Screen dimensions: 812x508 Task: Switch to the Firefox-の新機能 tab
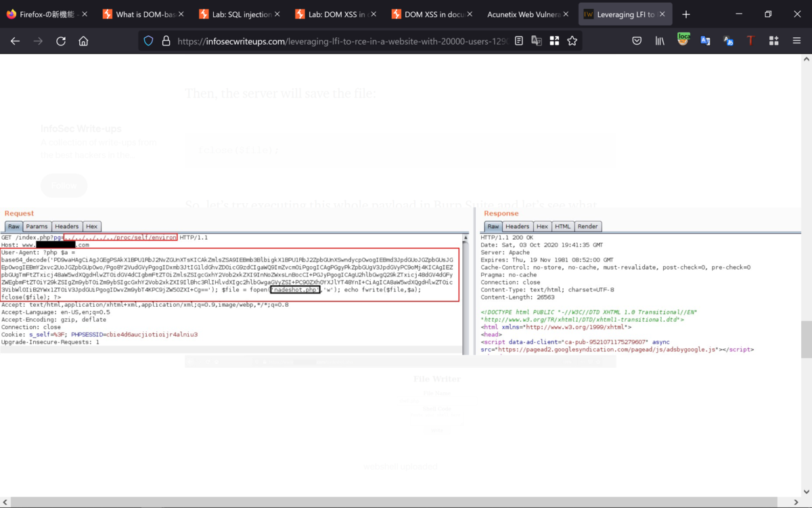[47, 14]
